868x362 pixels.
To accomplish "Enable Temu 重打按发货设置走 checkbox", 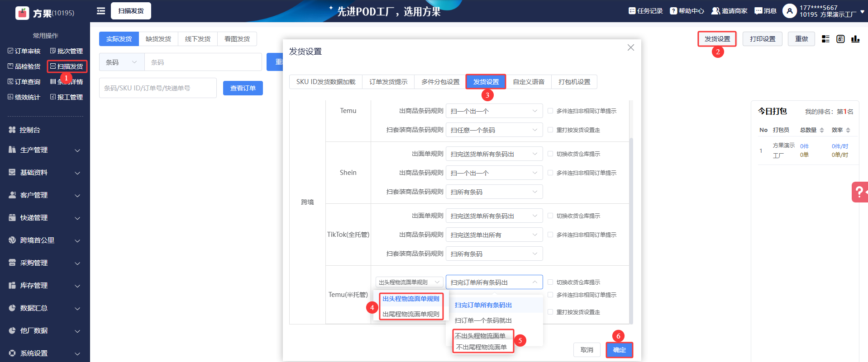I will click(x=550, y=130).
